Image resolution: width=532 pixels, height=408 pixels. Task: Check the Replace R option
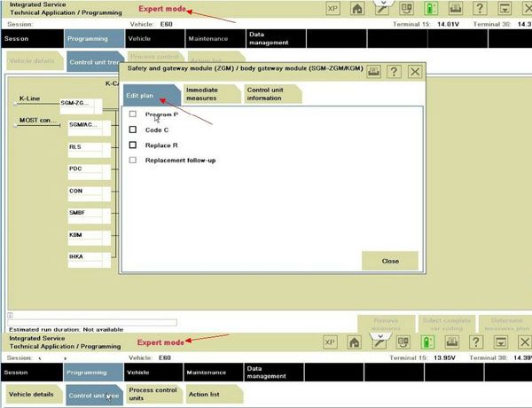(x=133, y=145)
